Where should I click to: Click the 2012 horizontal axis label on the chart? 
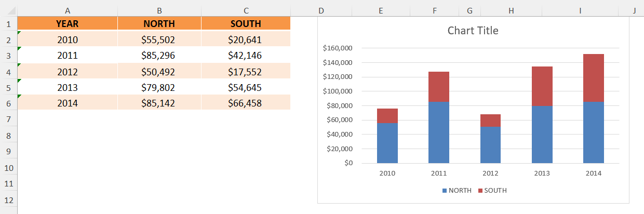pyautogui.click(x=490, y=173)
